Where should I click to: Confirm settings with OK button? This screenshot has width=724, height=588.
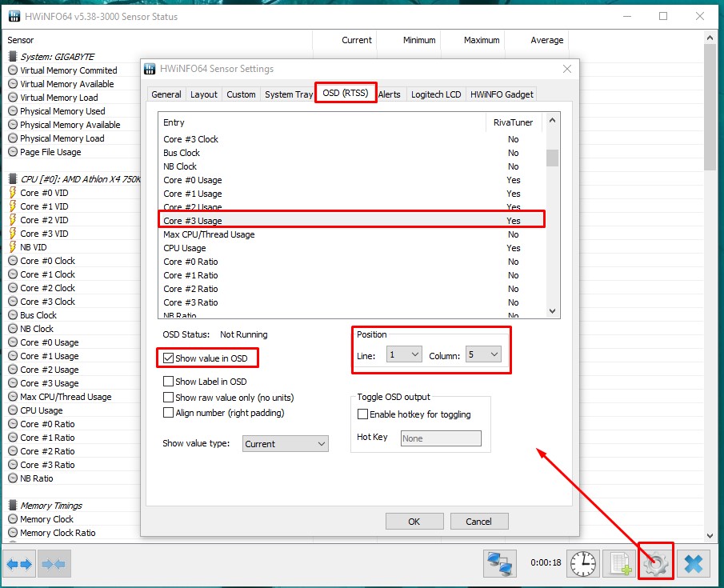pos(414,522)
